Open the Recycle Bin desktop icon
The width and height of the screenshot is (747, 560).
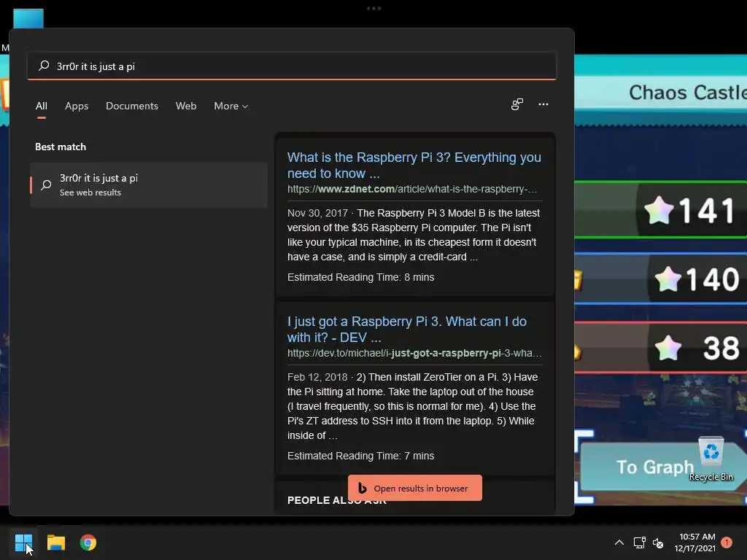click(x=711, y=459)
